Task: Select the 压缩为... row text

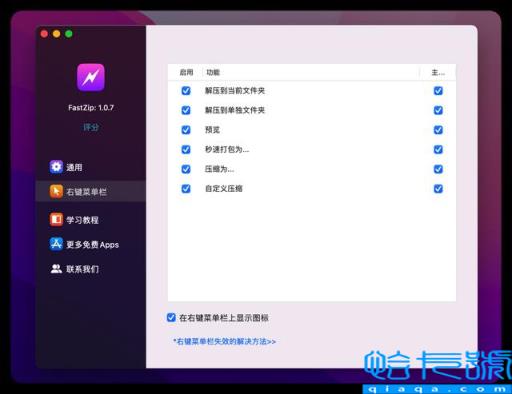Action: 219,169
